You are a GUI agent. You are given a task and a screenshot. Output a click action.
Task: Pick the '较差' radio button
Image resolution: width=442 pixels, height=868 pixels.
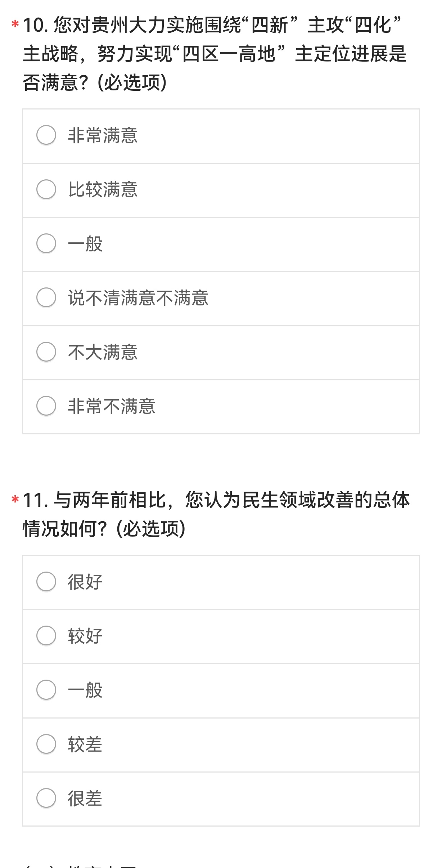[x=46, y=744]
